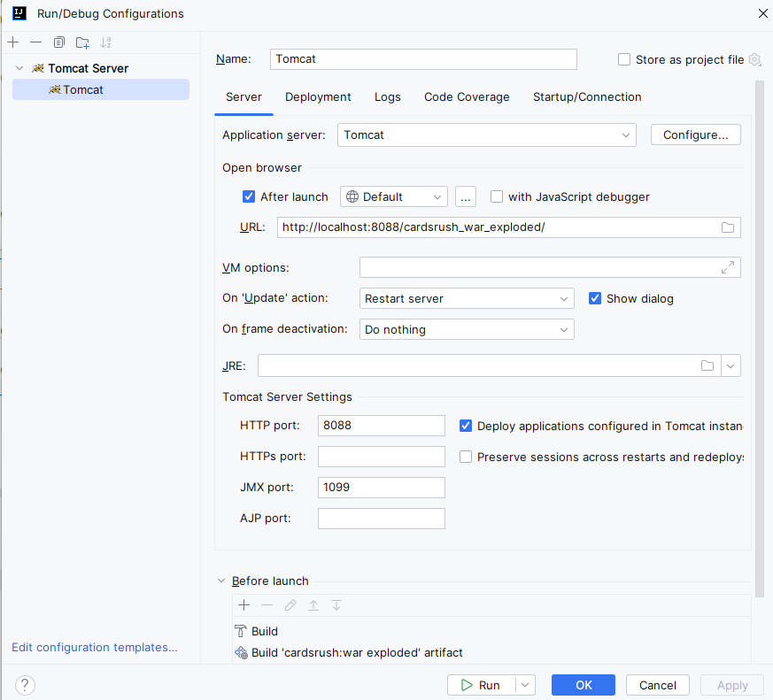Click the vertical scrollbar on the right
The image size is (773, 700).
point(760,338)
